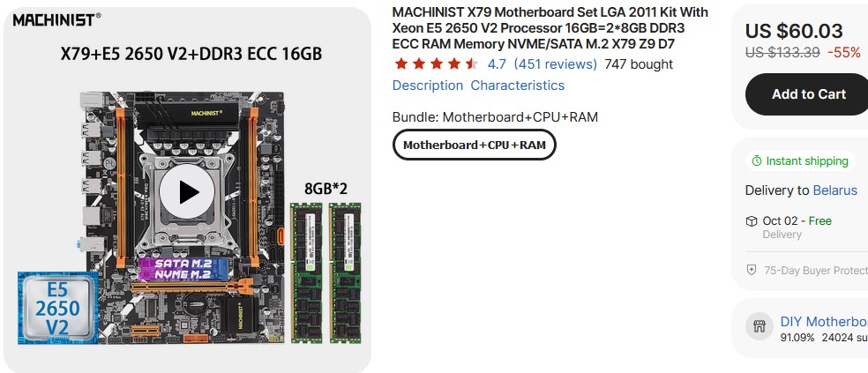868x373 pixels.
Task: Click the 4.7 rating score
Action: click(497, 64)
